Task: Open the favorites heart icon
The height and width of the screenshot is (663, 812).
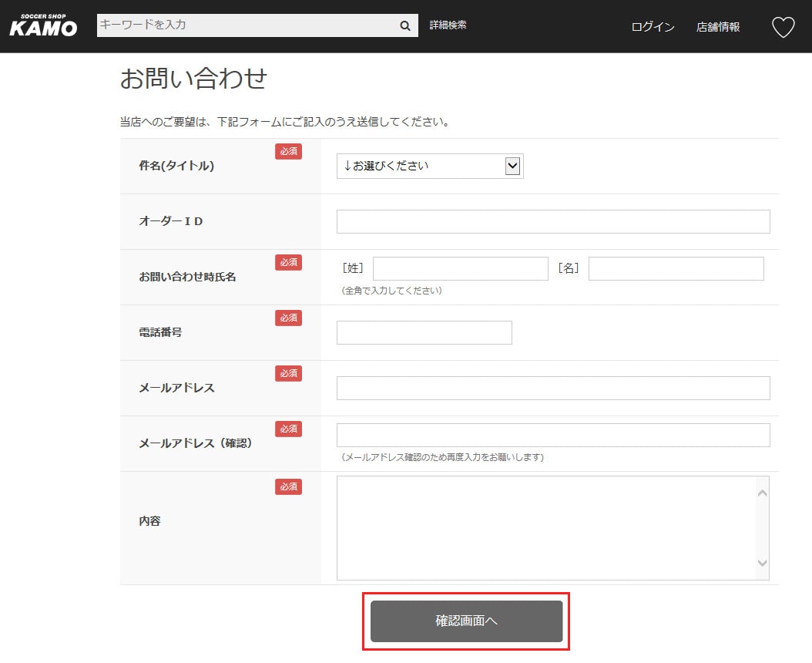Action: pos(783,28)
